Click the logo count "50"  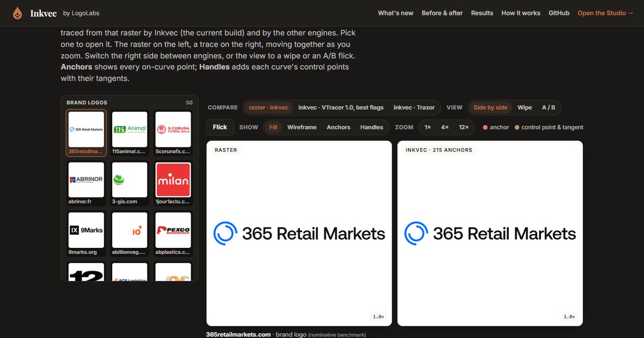tap(189, 102)
